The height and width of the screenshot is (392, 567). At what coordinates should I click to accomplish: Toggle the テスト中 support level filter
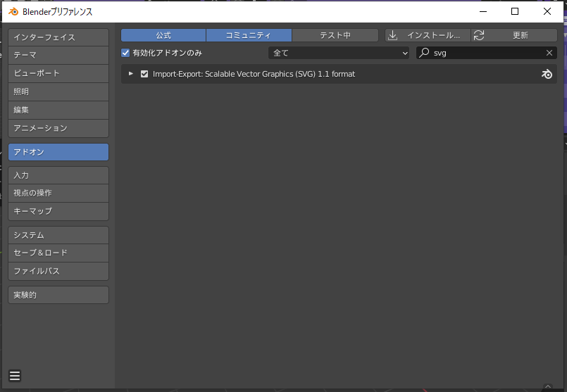click(335, 35)
